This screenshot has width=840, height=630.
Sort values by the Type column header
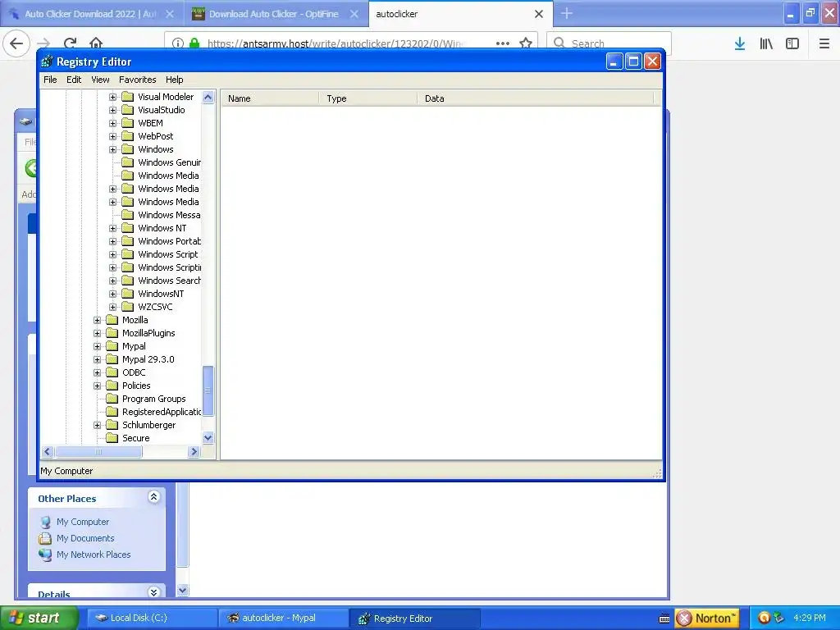(368, 98)
